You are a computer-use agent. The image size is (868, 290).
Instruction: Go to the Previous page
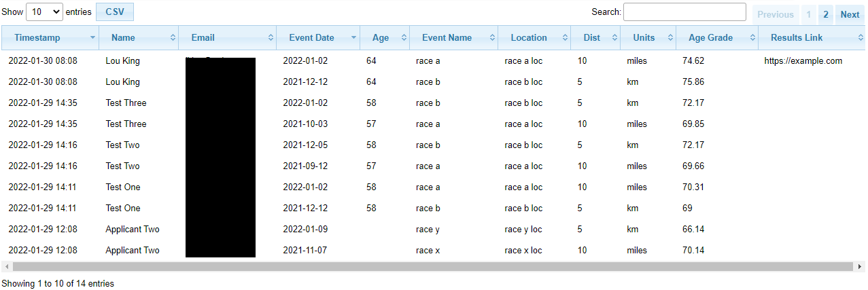(776, 14)
